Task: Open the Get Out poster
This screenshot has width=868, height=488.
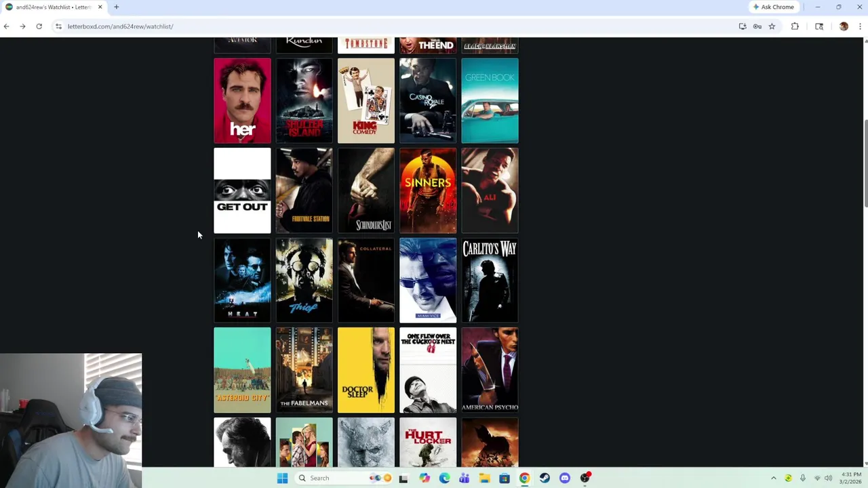Action: tap(242, 190)
